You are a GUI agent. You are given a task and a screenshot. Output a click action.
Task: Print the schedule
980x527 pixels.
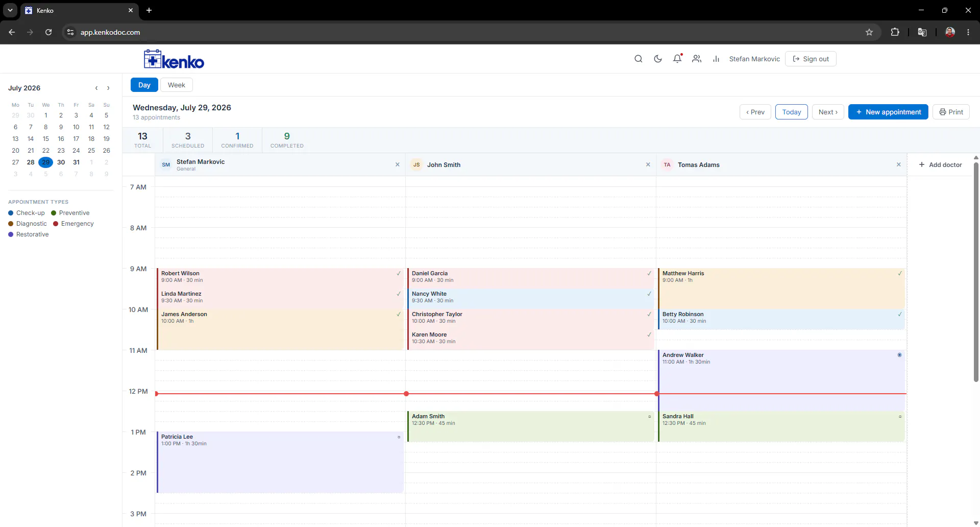(x=951, y=112)
